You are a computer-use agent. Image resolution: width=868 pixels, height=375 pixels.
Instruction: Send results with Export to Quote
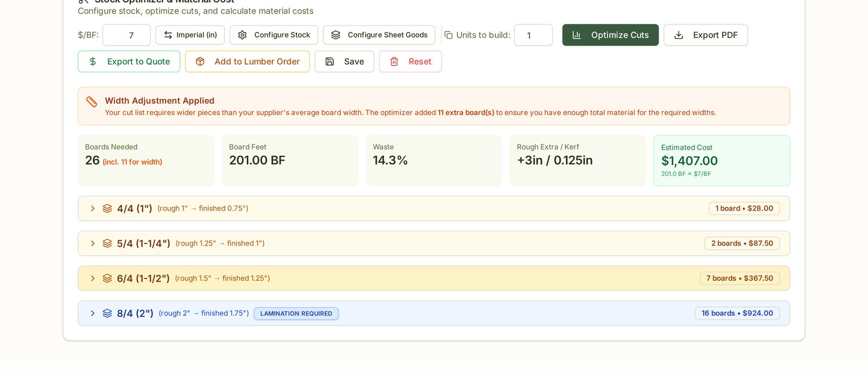pos(129,61)
